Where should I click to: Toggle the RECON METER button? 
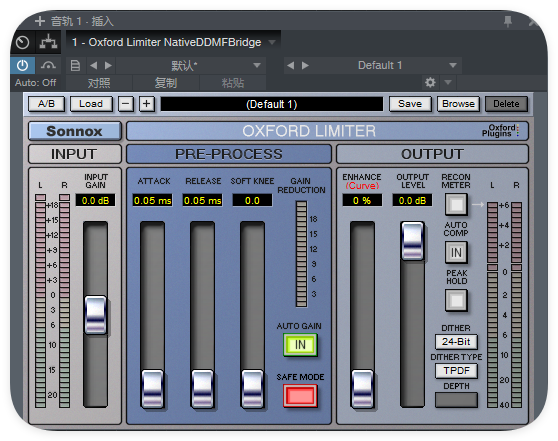coord(456,204)
